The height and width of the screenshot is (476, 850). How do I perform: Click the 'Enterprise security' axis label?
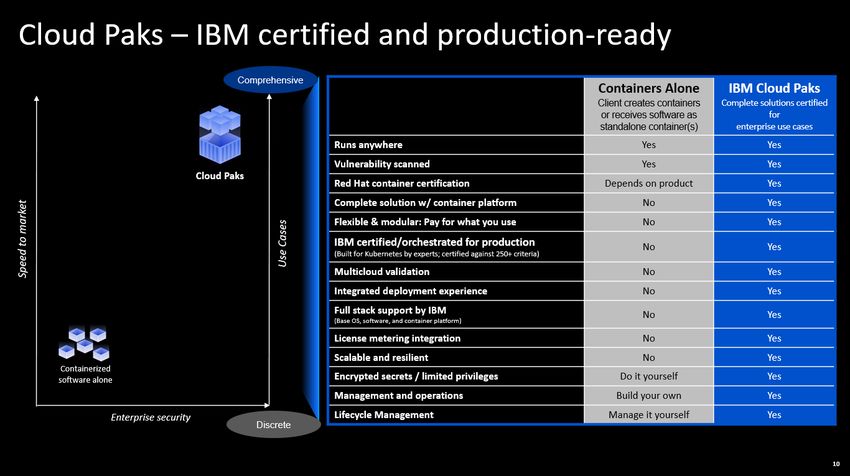pyautogui.click(x=151, y=417)
